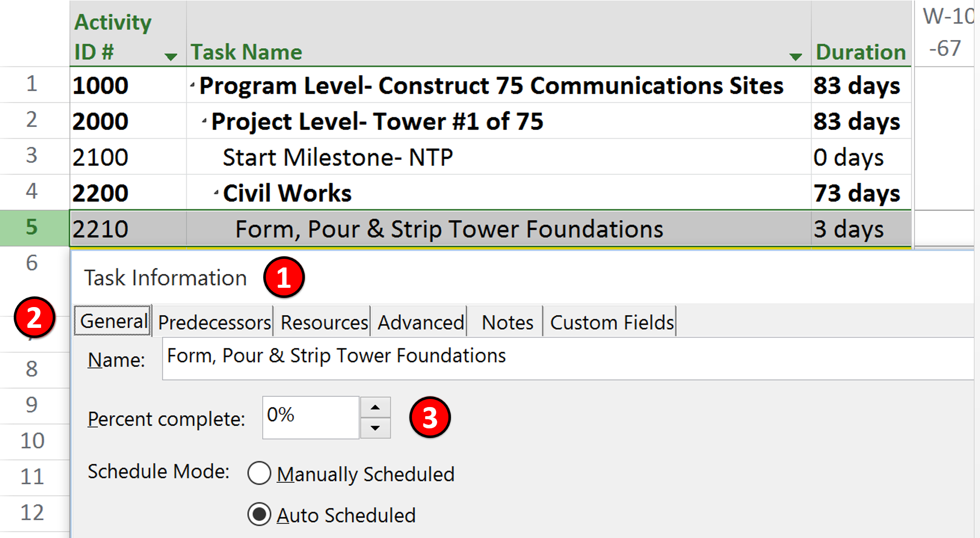This screenshot has height=538, width=980.
Task: Collapse the Civil Works summary task
Action: click(217, 192)
